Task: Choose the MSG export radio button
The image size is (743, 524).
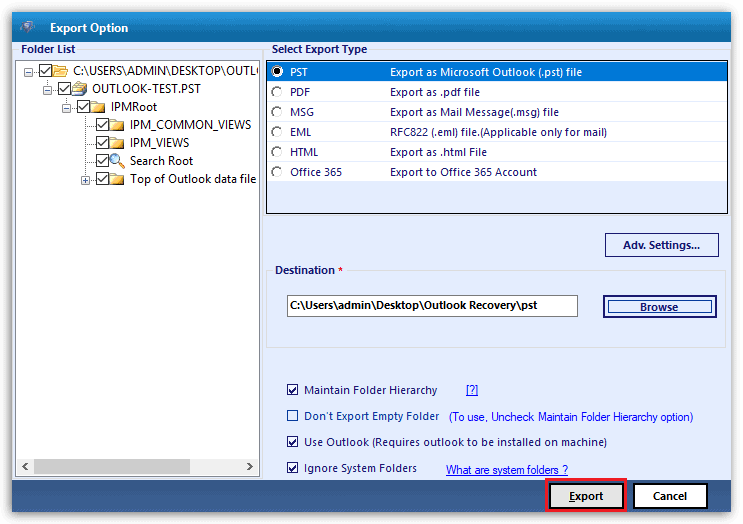Action: point(277,112)
